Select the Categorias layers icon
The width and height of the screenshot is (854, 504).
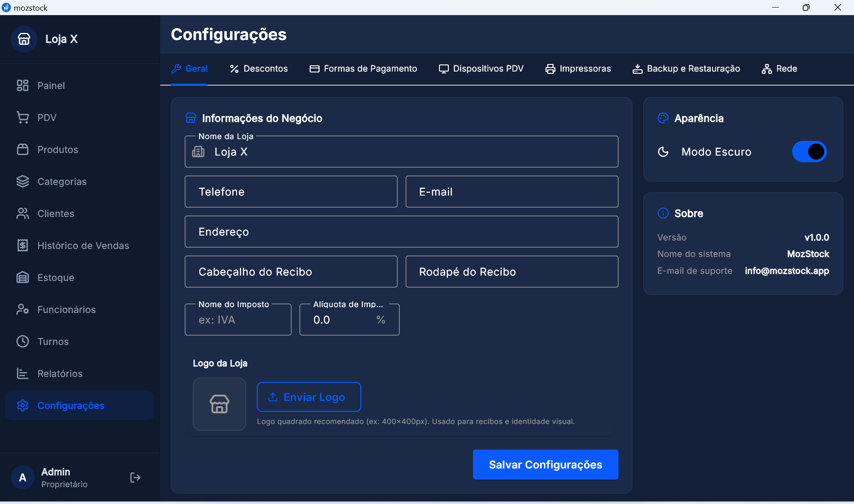23,181
